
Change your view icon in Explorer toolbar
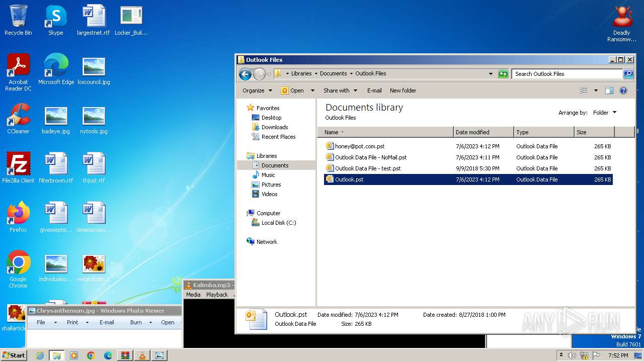tap(584, 90)
